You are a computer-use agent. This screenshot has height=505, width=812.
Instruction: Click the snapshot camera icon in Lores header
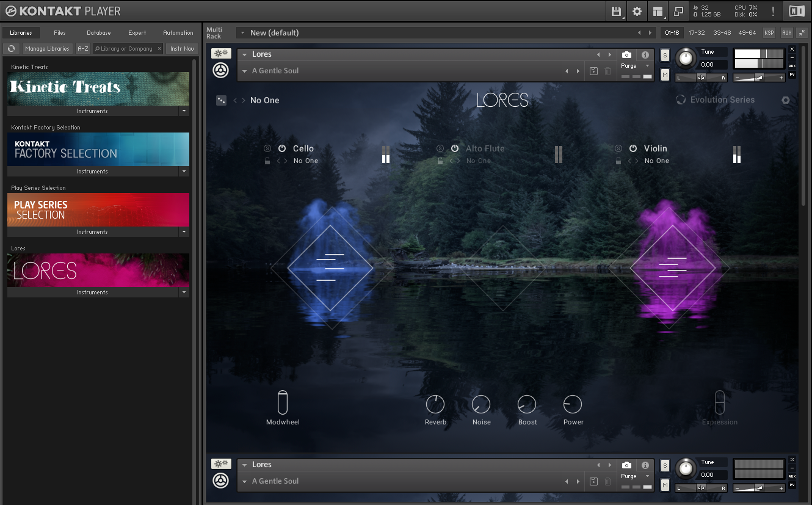pyautogui.click(x=626, y=55)
